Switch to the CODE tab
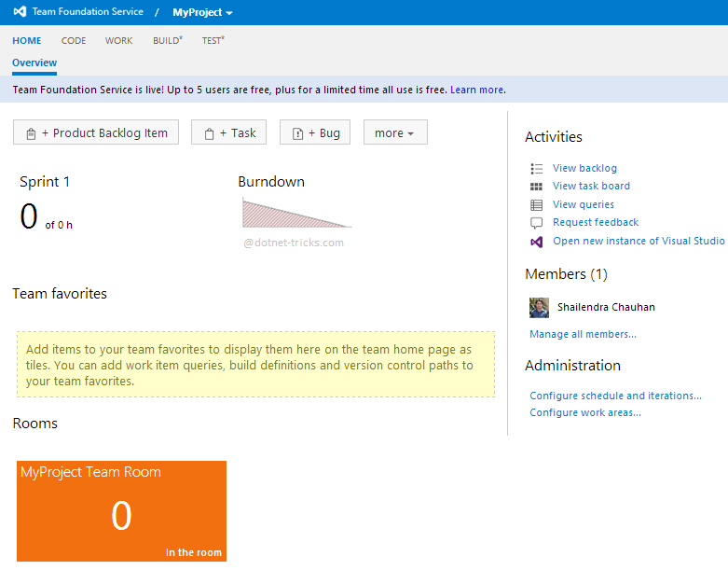 coord(74,41)
